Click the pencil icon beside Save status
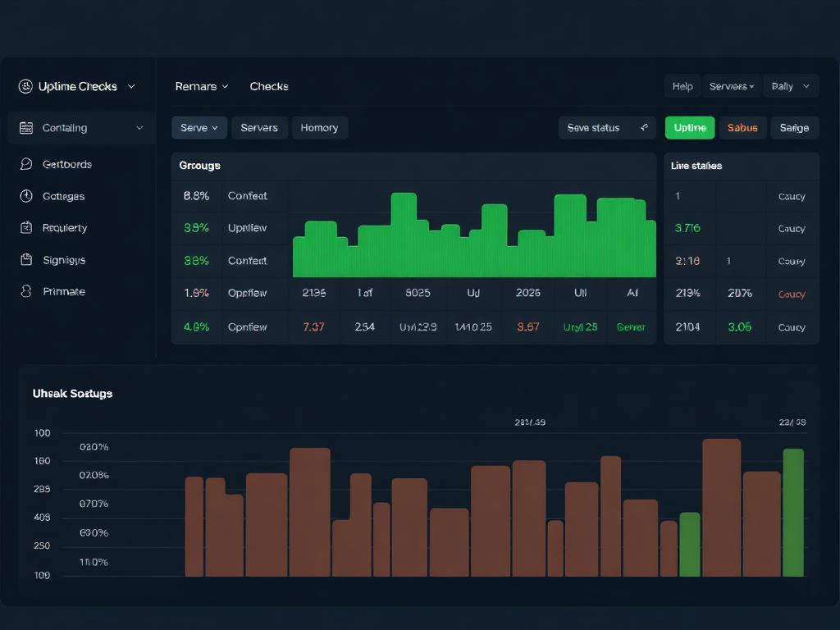Image resolution: width=840 pixels, height=630 pixels. [644, 128]
